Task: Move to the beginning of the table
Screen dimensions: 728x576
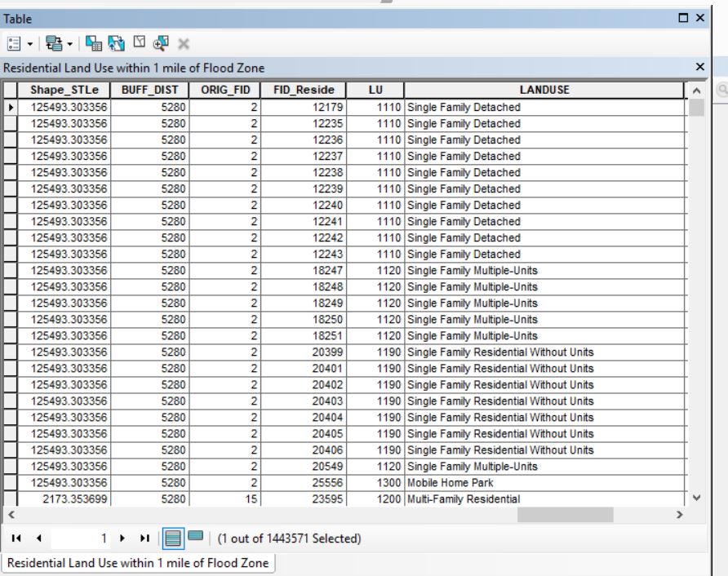Action: click(16, 538)
